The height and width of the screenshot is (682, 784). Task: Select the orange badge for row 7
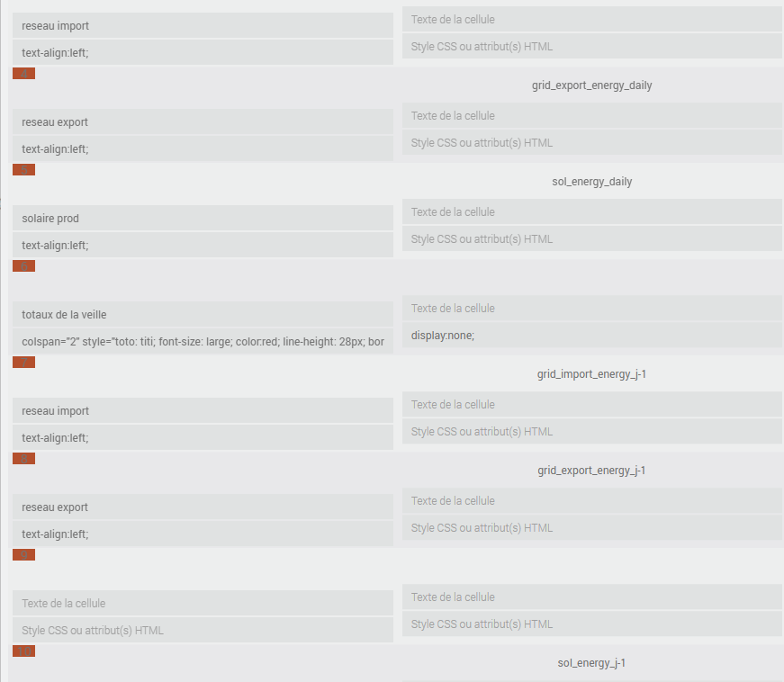point(24,363)
